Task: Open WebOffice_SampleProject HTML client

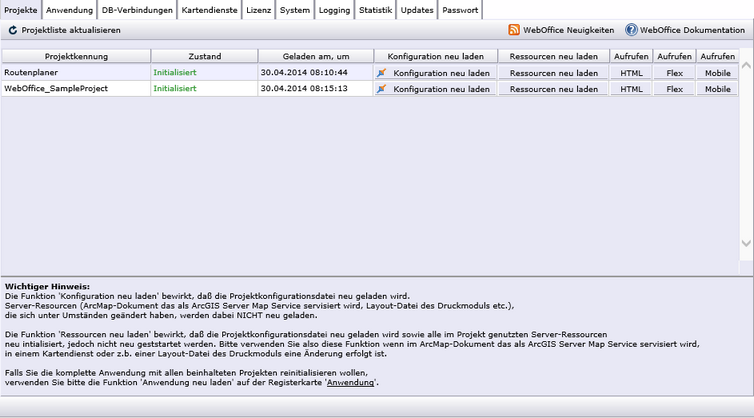Action: point(631,89)
